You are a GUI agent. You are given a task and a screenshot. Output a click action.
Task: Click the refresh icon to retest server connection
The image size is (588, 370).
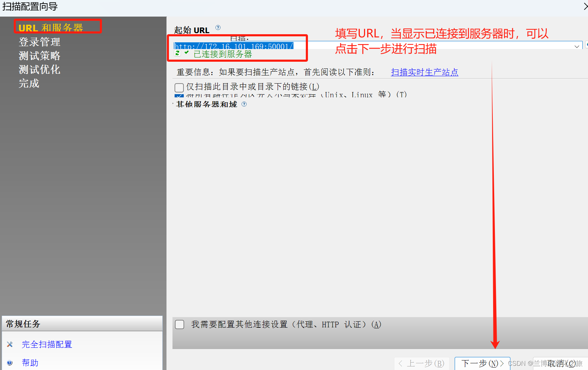coord(177,53)
